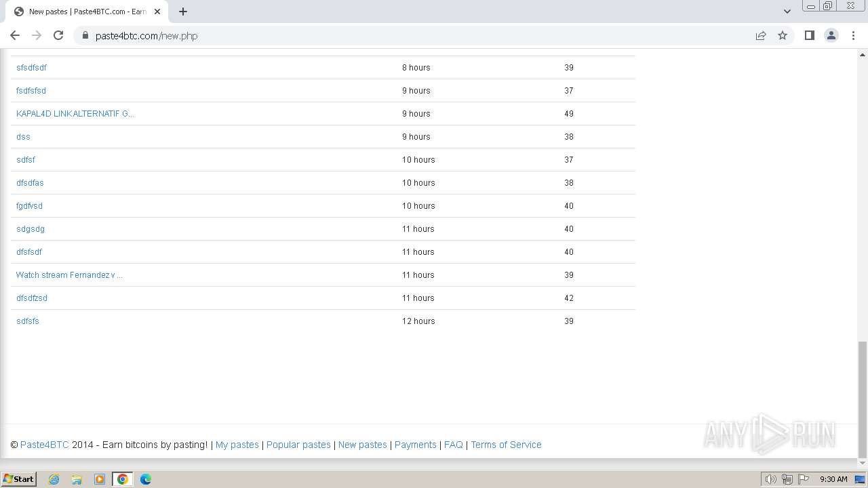The width and height of the screenshot is (868, 488).
Task: Open the paste titled dss
Action: (x=23, y=137)
